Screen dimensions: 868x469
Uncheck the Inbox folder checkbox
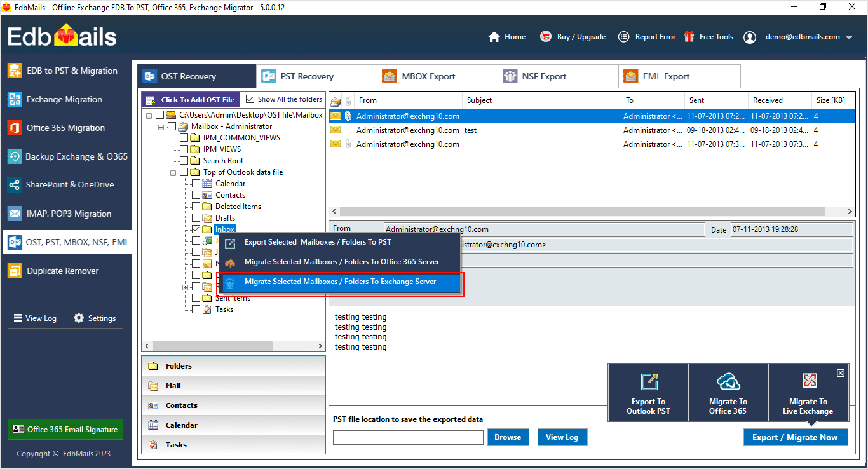(x=196, y=229)
